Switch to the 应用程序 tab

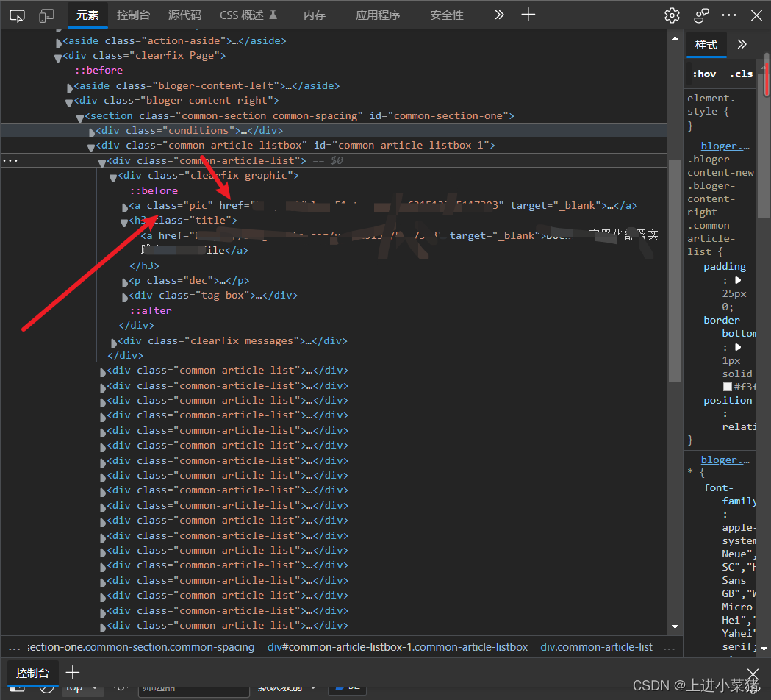click(x=378, y=15)
